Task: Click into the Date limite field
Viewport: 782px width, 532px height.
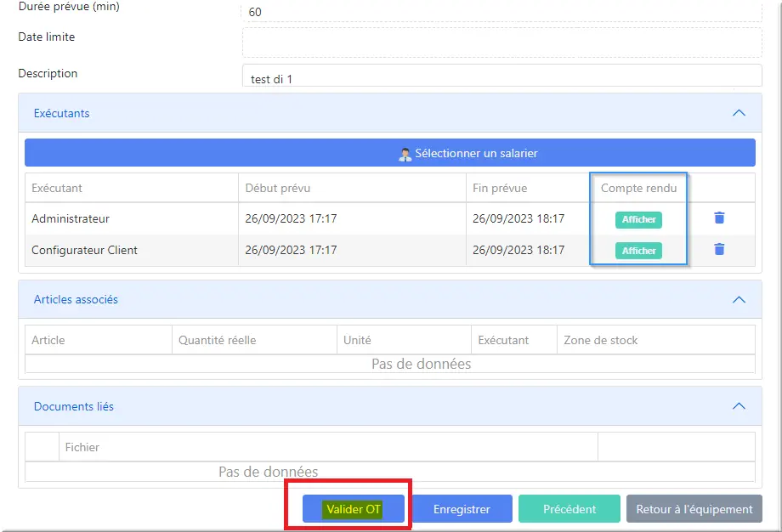Action: click(502, 42)
